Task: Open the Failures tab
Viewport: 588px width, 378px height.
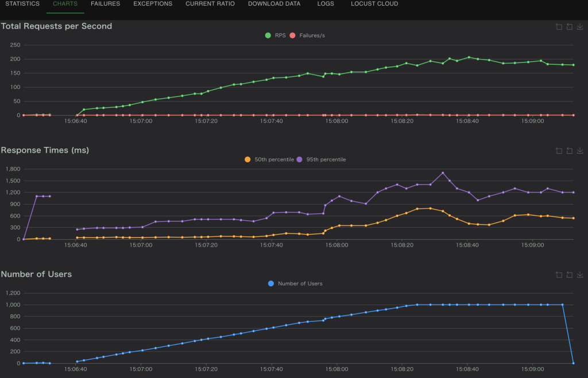Action: click(x=105, y=4)
